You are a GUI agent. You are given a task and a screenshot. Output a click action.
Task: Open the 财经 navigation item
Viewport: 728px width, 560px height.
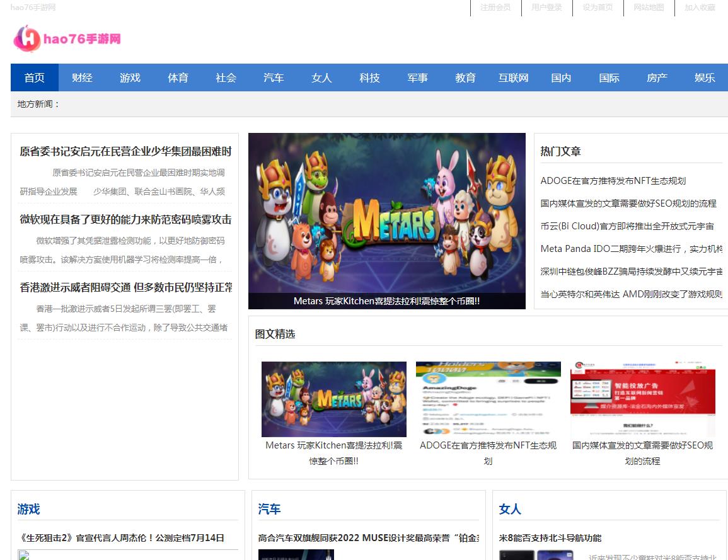coord(82,77)
